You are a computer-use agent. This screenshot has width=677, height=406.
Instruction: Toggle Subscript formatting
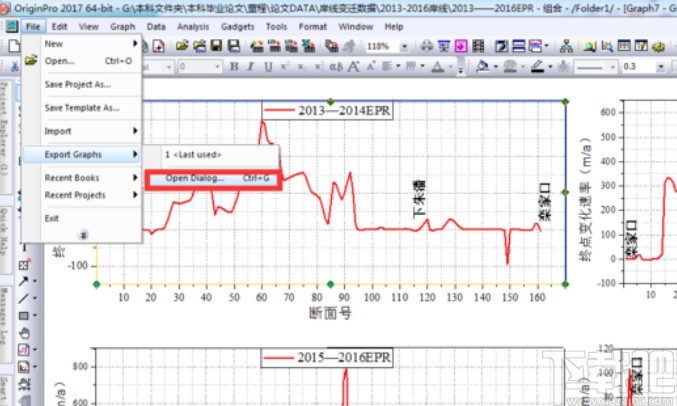pos(301,67)
